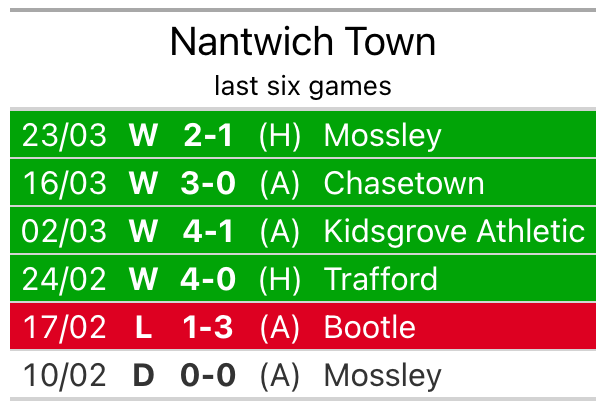
Task: Select Mossley in the 10/02 row
Action: 382,376
